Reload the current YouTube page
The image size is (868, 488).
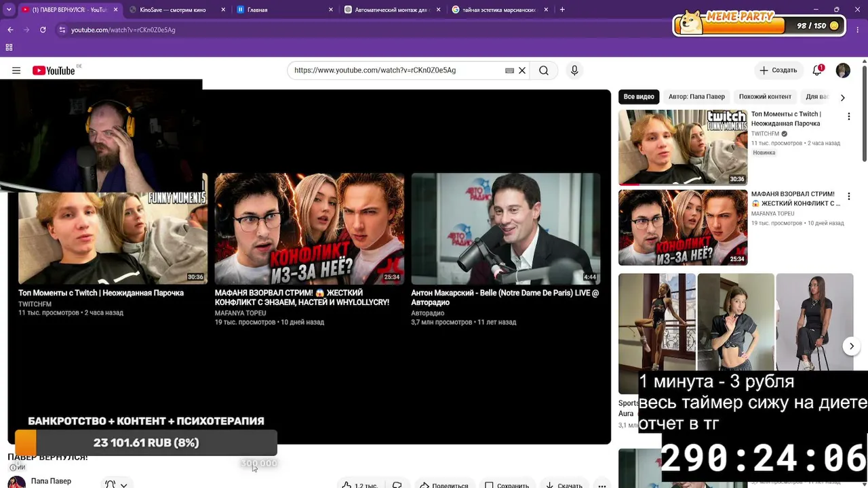point(43,30)
